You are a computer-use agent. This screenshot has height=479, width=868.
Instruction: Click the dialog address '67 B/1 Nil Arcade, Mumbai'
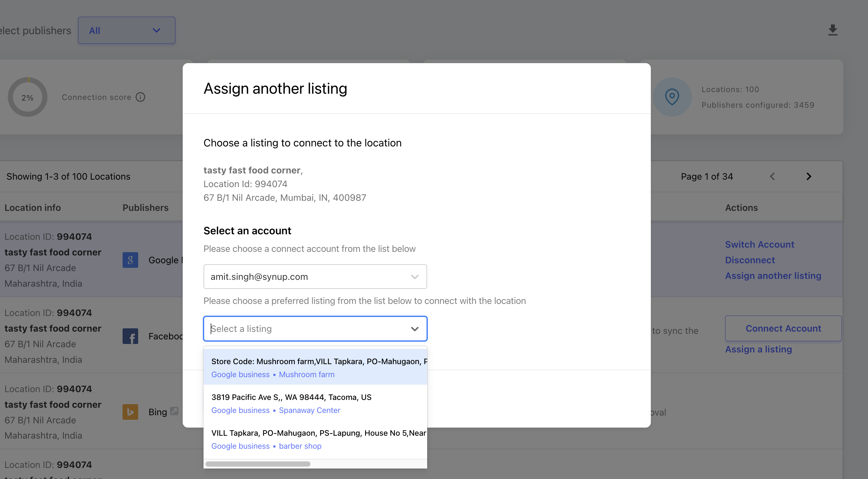(285, 198)
